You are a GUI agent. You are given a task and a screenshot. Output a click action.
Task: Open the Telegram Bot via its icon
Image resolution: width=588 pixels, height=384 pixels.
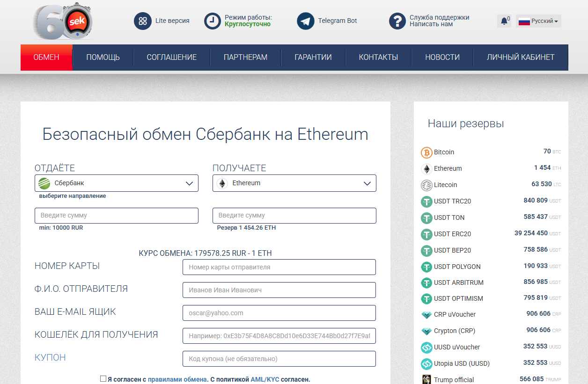click(x=305, y=21)
